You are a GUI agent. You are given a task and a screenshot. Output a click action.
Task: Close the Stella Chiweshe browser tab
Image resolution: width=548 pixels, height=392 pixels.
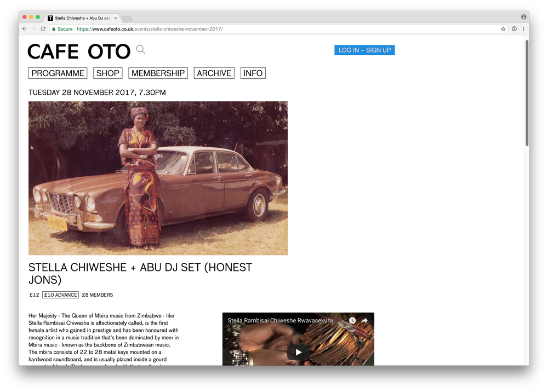116,18
